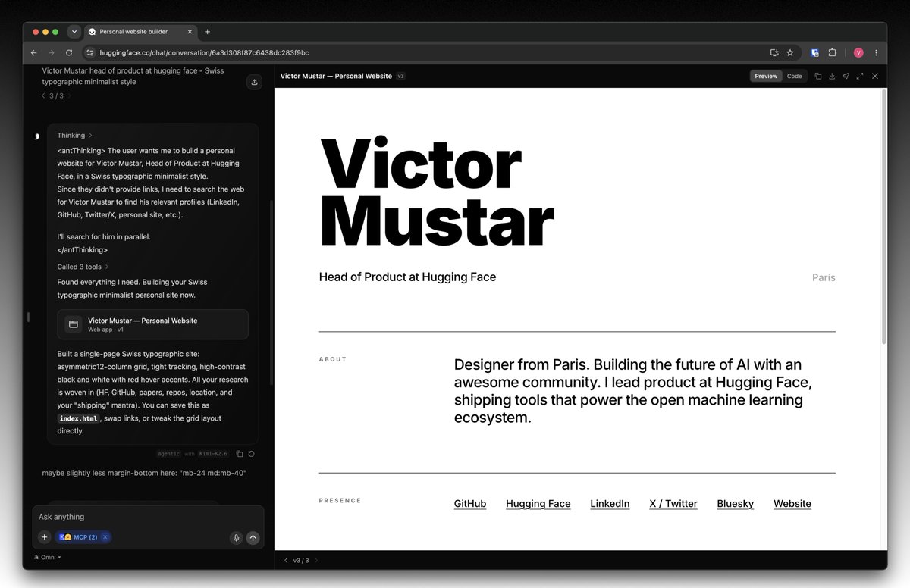Click the Kimi-K2.6 model label
Viewport: 910px width, 588px height.
coord(213,454)
